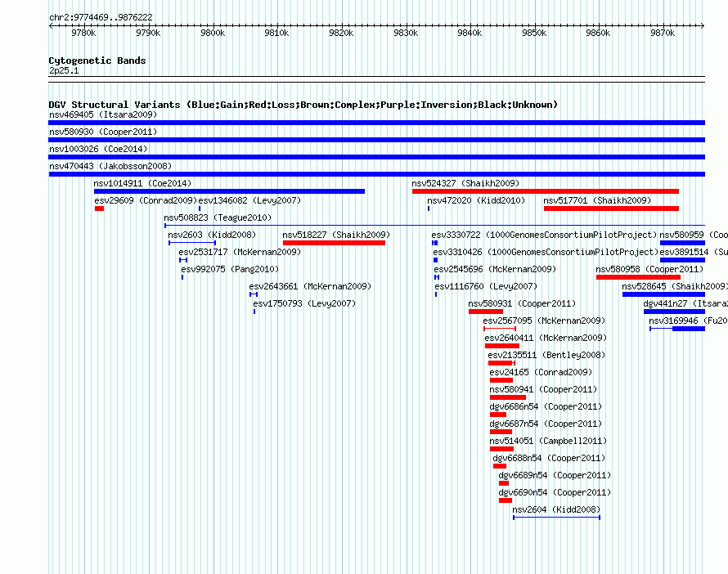Select nsv524327 (Shaikh2009) red loss bar
This screenshot has height=574, width=728.
tap(546, 191)
